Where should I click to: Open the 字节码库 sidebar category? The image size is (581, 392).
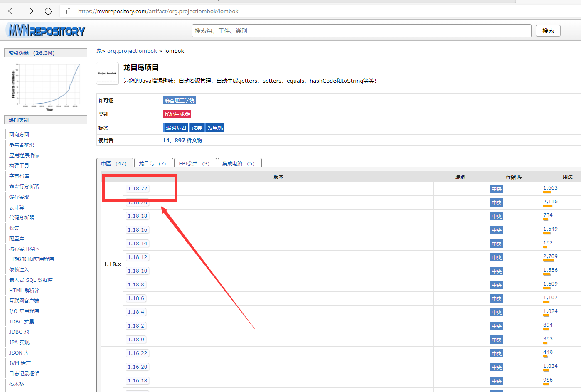pyautogui.click(x=19, y=176)
